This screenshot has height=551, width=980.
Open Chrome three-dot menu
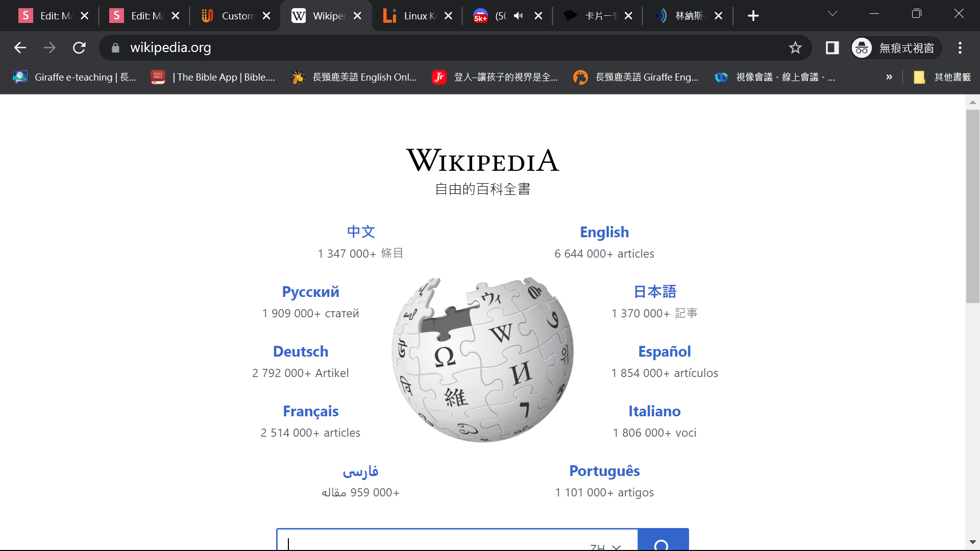pyautogui.click(x=960, y=48)
